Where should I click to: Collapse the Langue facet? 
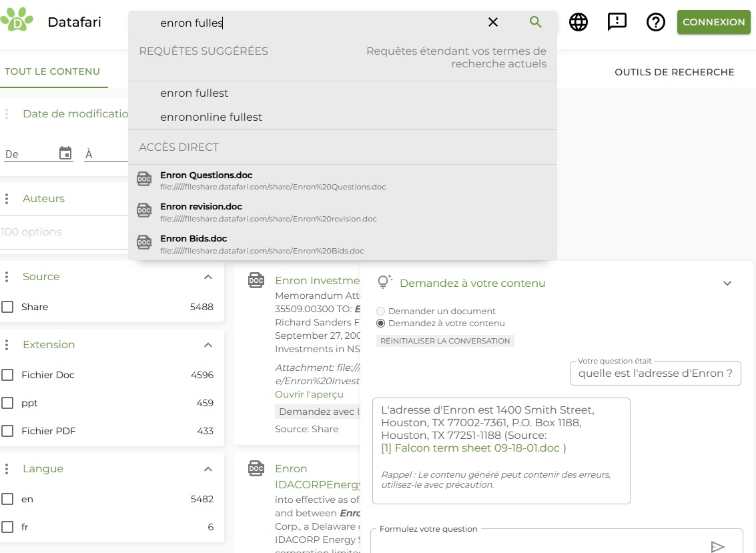pyautogui.click(x=208, y=469)
